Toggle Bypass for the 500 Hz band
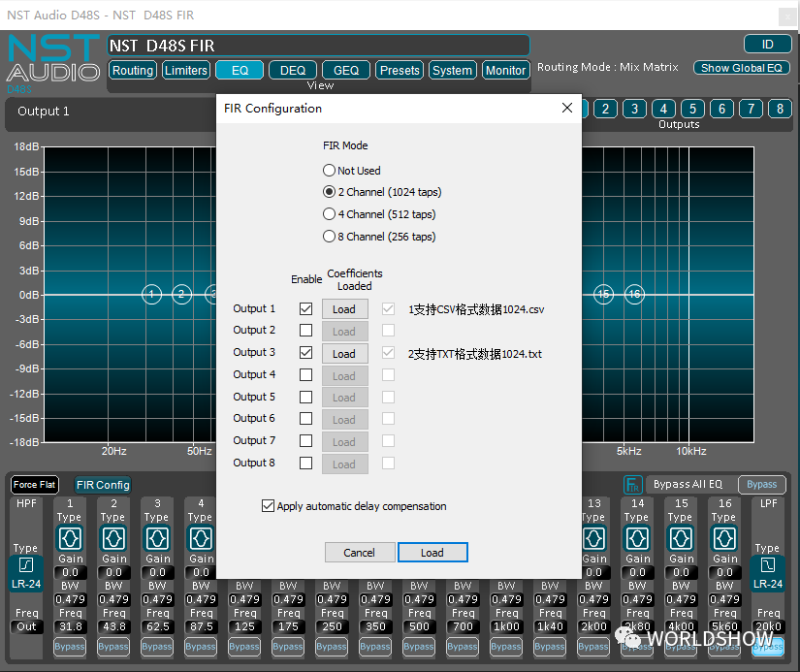 click(419, 647)
